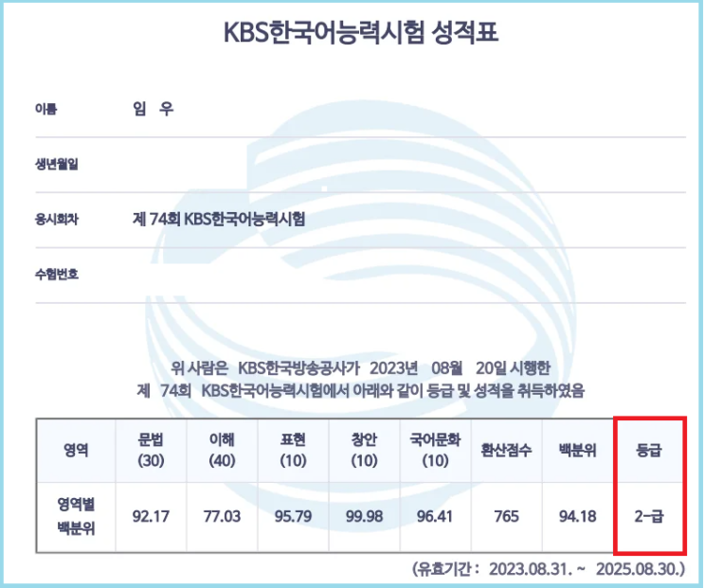
Task: Click the 96.41 cell
Action: coord(435,517)
